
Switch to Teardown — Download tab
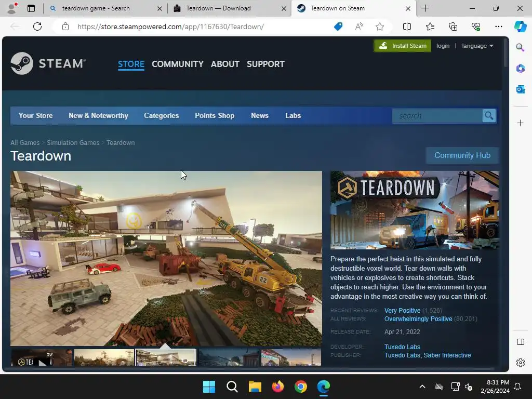click(229, 8)
